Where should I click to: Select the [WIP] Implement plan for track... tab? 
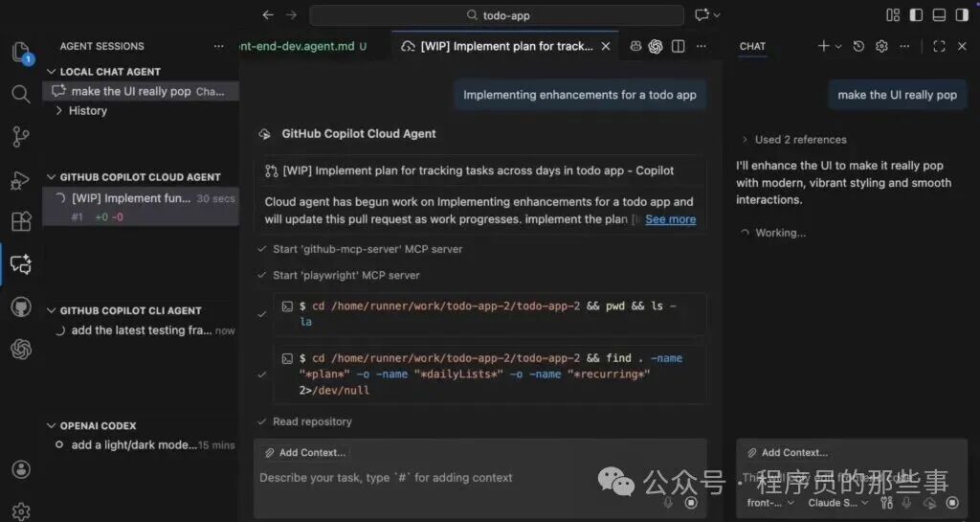click(x=506, y=46)
